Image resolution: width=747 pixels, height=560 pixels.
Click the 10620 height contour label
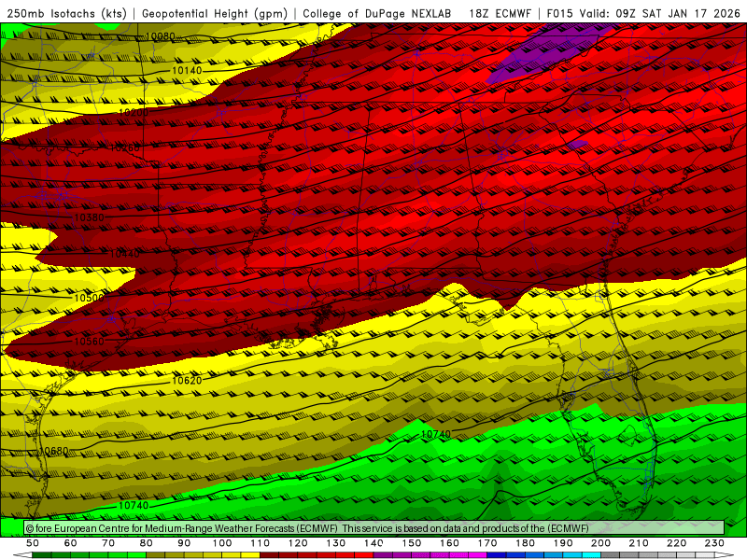[187, 381]
